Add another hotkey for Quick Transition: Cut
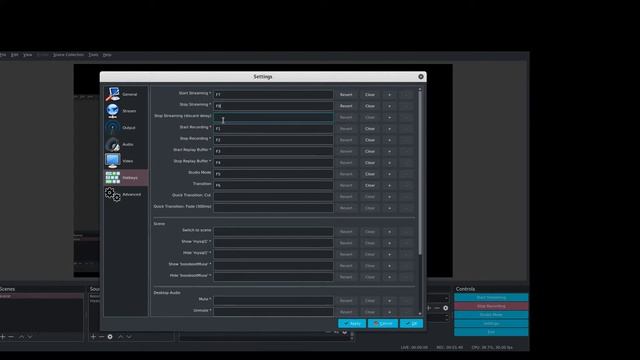The image size is (640, 360). tap(389, 197)
